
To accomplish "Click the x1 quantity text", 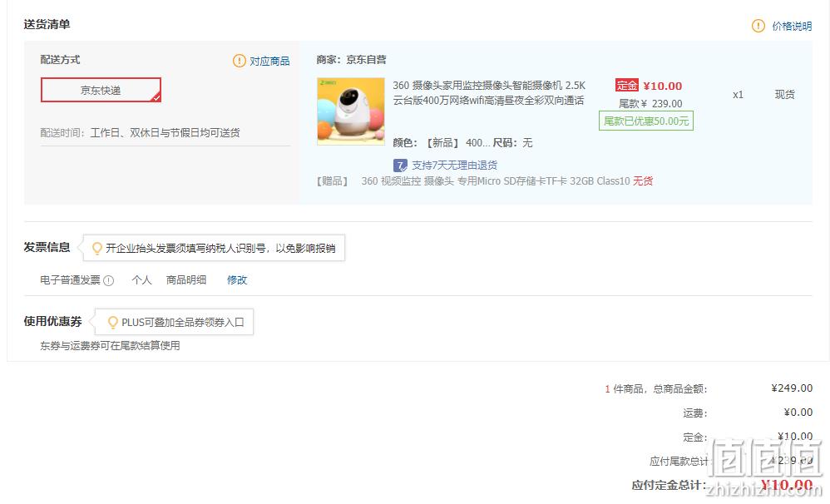I will tap(738, 95).
